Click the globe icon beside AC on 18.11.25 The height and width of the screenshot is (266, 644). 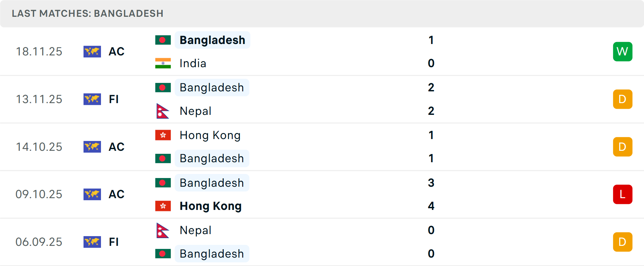(92, 52)
